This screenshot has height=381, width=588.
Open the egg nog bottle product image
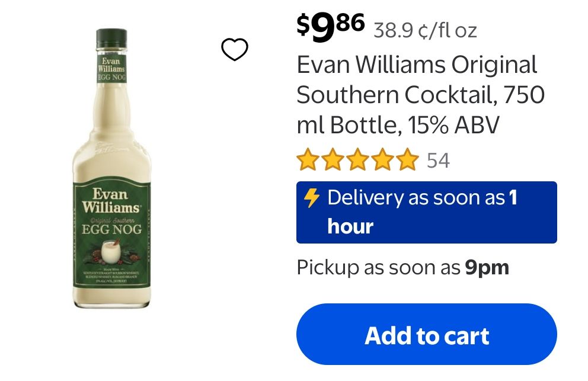coord(111,168)
